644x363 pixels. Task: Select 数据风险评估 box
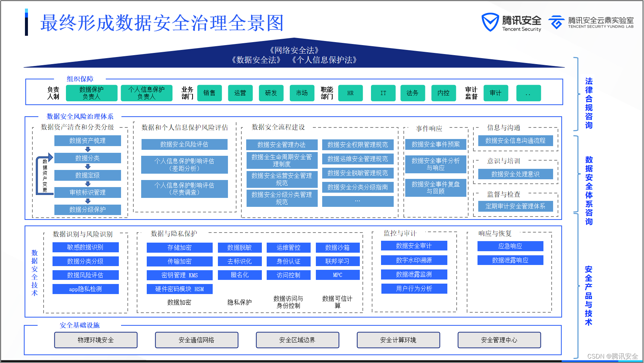(86, 275)
